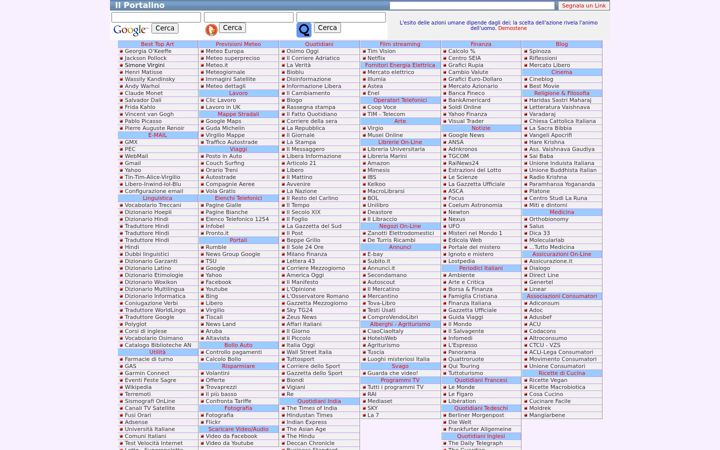Click the Cerca button next to the Google logo
The width and height of the screenshot is (720, 450).
[x=165, y=28]
